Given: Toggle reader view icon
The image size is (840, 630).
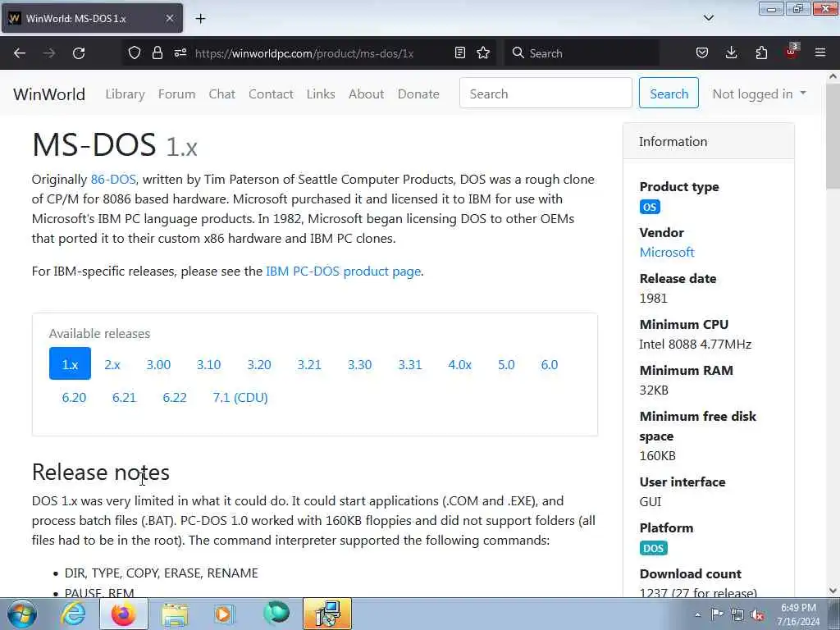Looking at the screenshot, I should click(459, 52).
